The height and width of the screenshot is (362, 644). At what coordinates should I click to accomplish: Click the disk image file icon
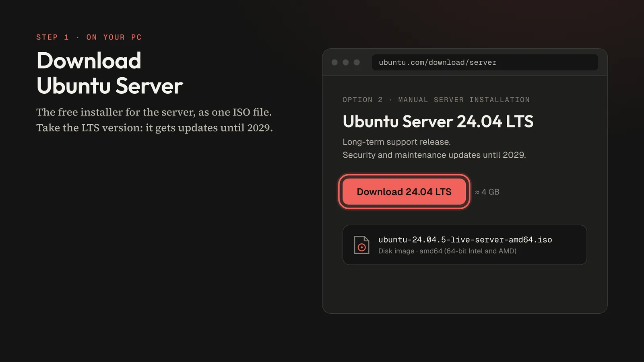361,245
